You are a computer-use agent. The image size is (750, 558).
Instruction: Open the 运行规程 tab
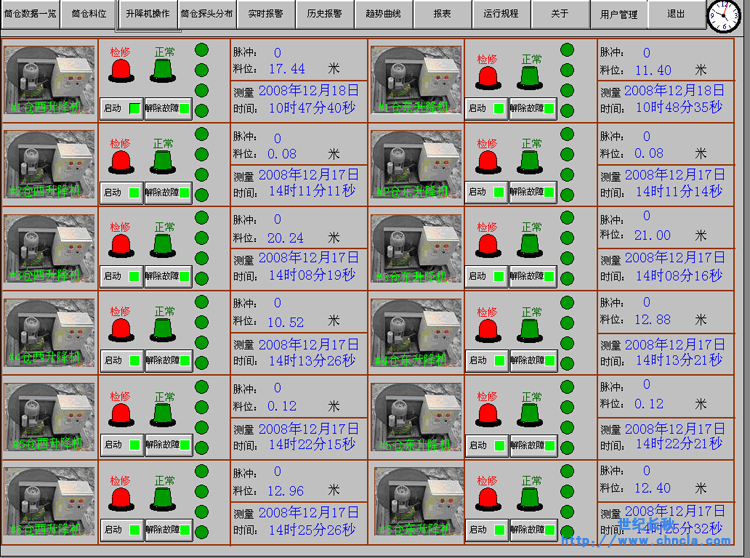501,14
